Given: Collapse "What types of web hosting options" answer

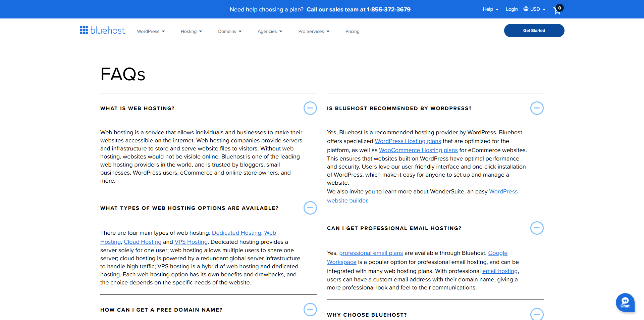Looking at the screenshot, I should pos(310,208).
